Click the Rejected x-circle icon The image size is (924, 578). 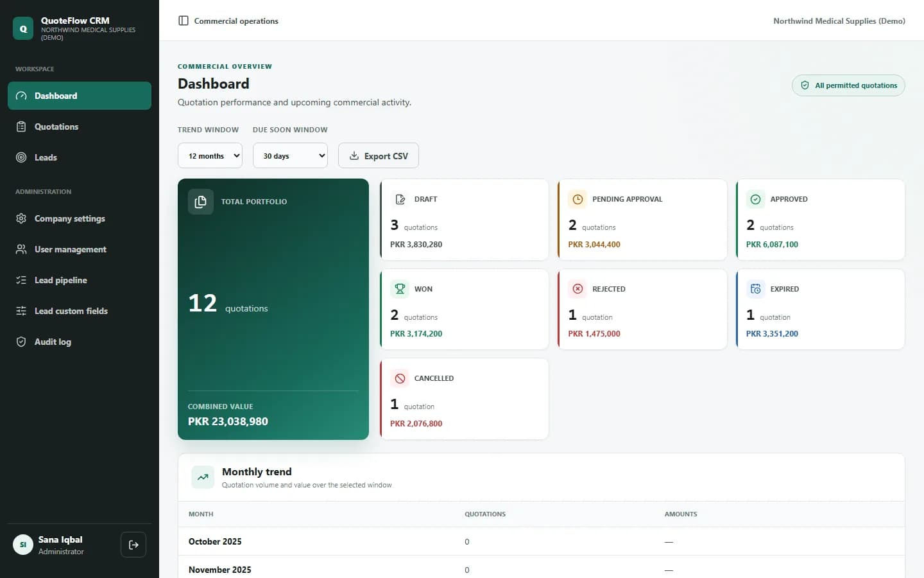577,289
